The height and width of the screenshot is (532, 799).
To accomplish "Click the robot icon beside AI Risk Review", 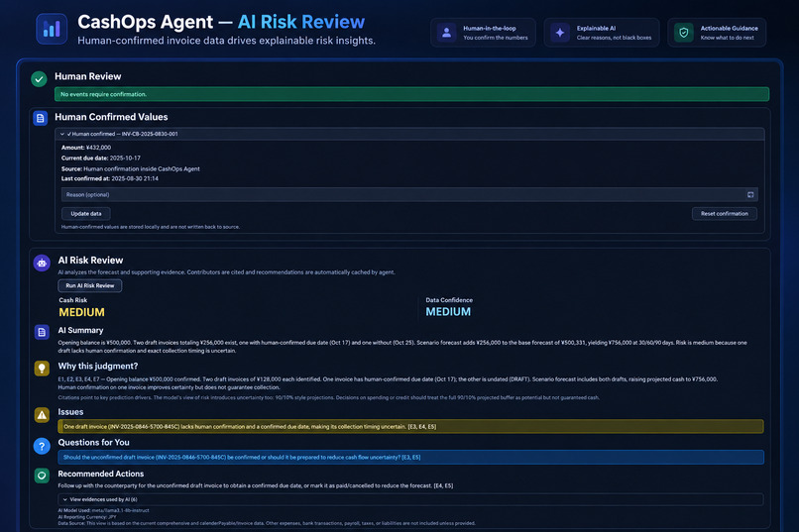I will (42, 263).
